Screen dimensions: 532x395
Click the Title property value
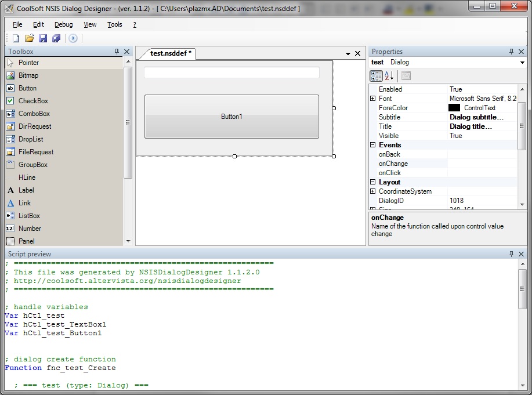tap(482, 126)
